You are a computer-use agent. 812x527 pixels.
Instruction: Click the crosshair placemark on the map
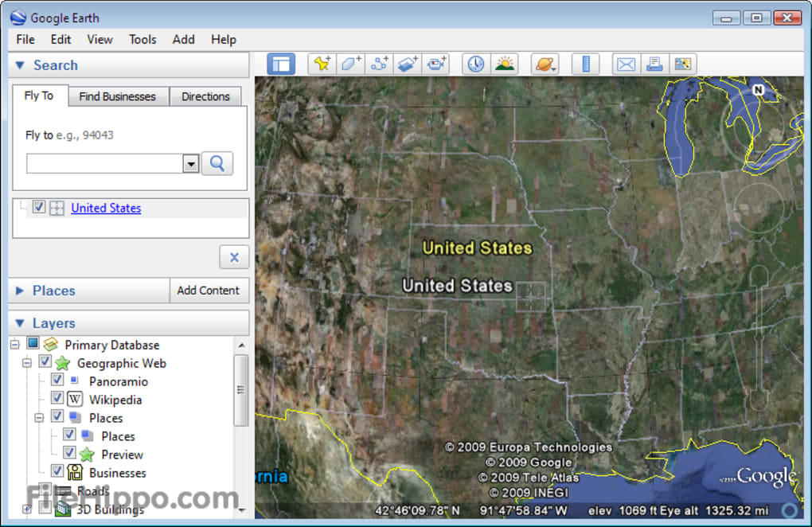click(531, 297)
